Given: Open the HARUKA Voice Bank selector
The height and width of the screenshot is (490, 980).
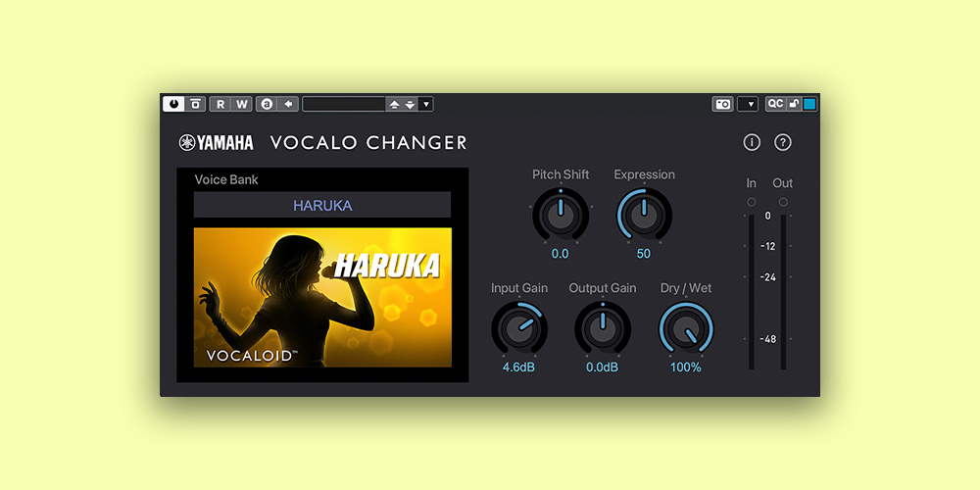Looking at the screenshot, I should [322, 205].
